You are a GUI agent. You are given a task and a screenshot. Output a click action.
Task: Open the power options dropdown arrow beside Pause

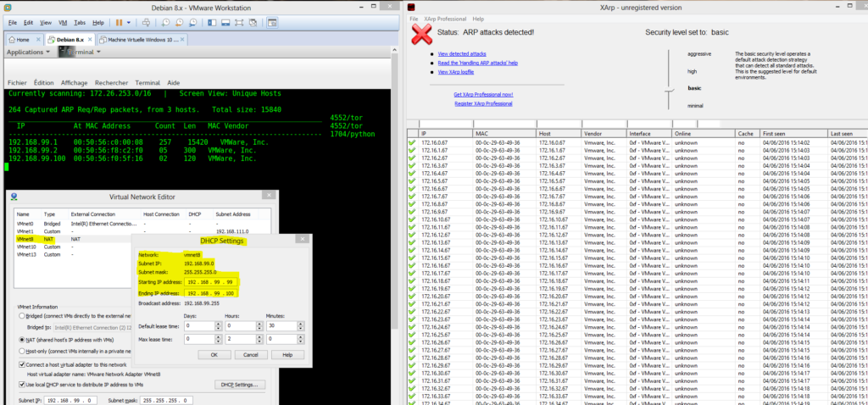(129, 23)
